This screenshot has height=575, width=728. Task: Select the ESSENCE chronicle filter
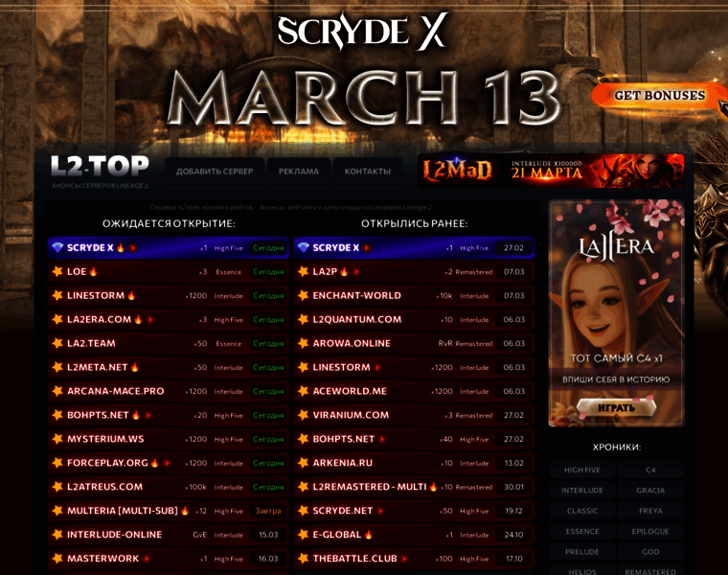[582, 531]
